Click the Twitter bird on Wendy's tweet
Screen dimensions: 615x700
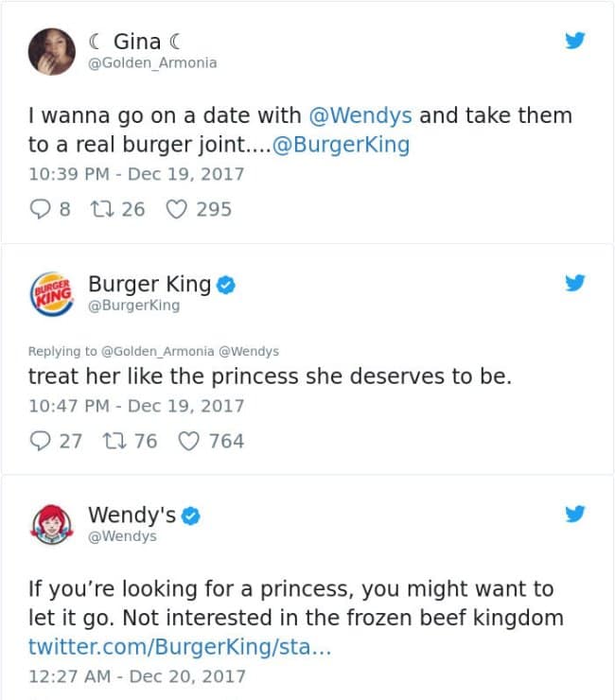pos(575,514)
